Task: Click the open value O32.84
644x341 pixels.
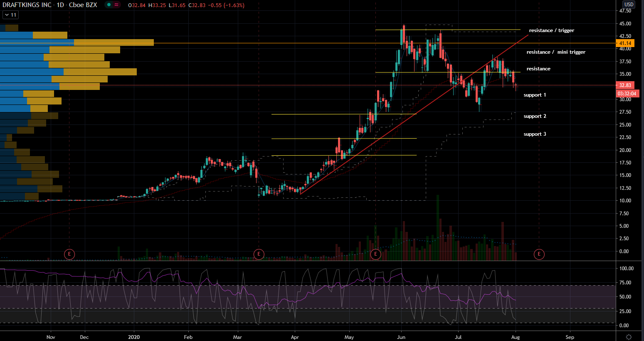Action: [137, 5]
